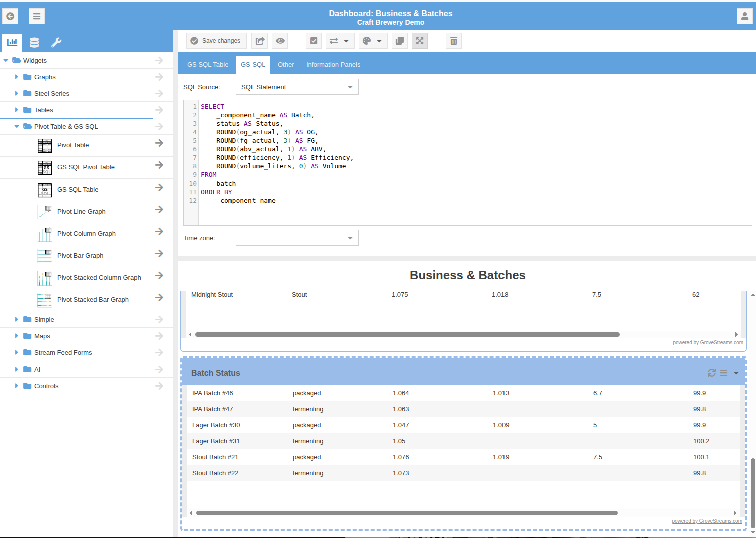Expand the Steel Series folder
This screenshot has height=538, width=756.
point(17,93)
